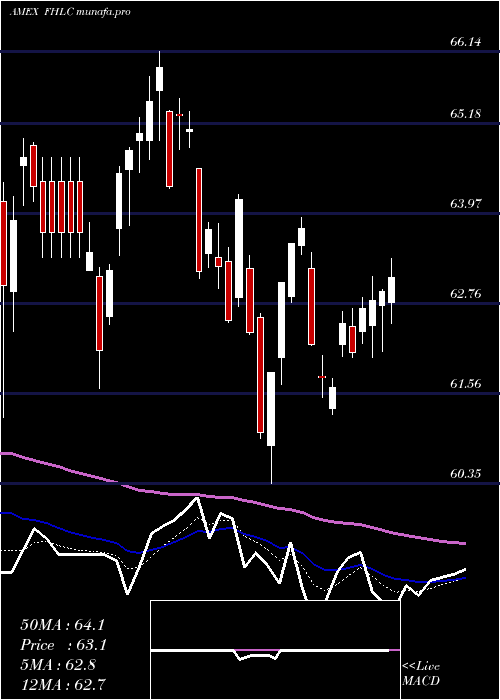Click the 50MA : 64.1 value
The image size is (500, 700).
(x=62, y=625)
